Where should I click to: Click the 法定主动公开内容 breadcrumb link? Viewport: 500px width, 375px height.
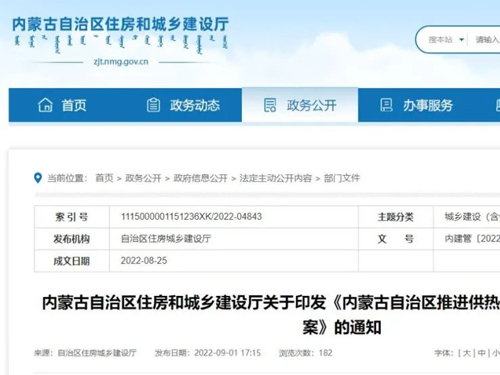[275, 178]
